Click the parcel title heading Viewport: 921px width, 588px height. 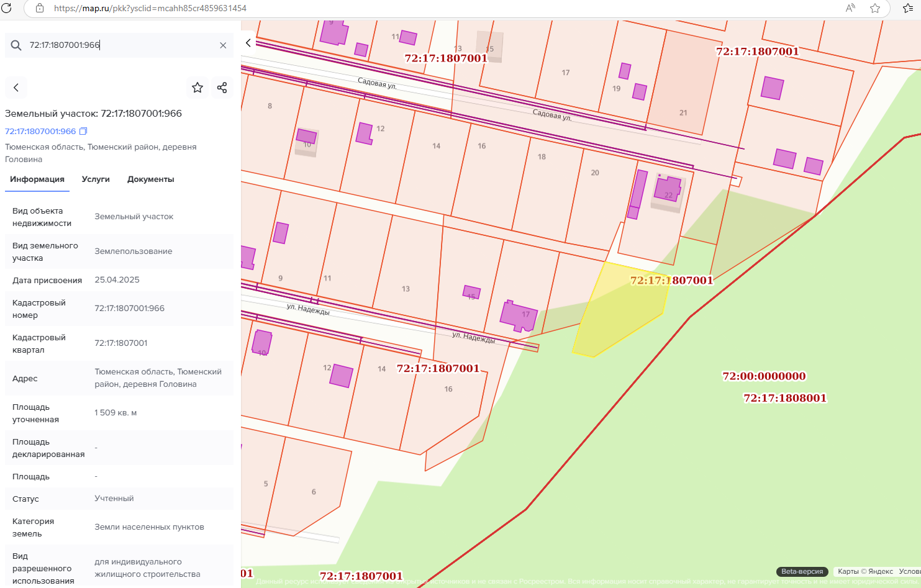(93, 114)
